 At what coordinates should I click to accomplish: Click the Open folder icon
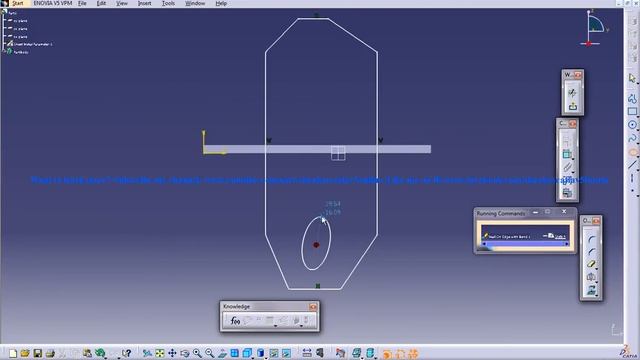[x=25, y=353]
